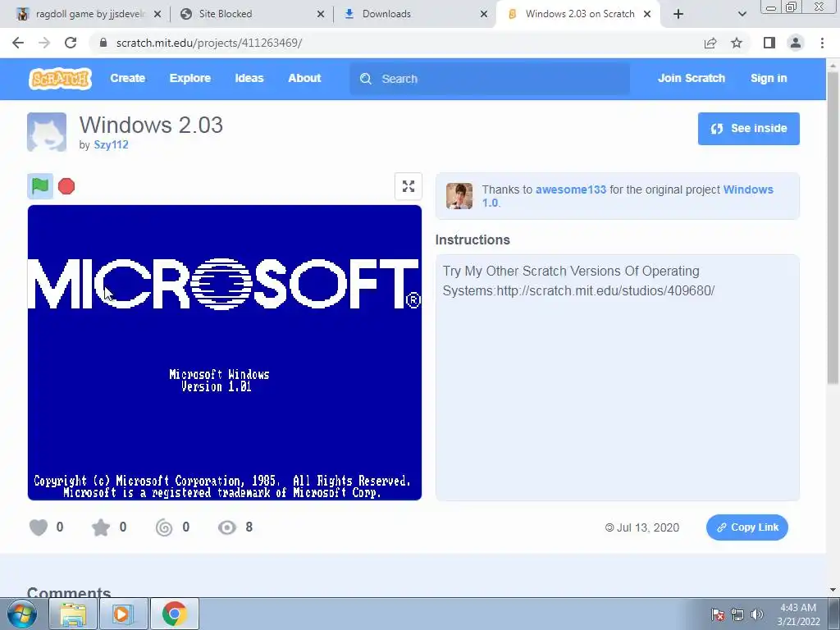This screenshot has width=840, height=630.
Task: Click the red stop sign button
Action: click(x=66, y=186)
